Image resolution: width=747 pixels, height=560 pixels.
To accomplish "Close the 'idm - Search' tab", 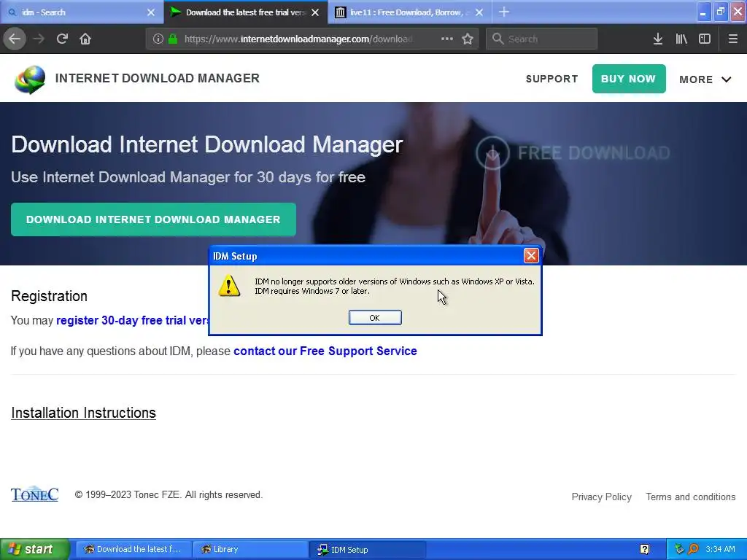I will tap(151, 12).
